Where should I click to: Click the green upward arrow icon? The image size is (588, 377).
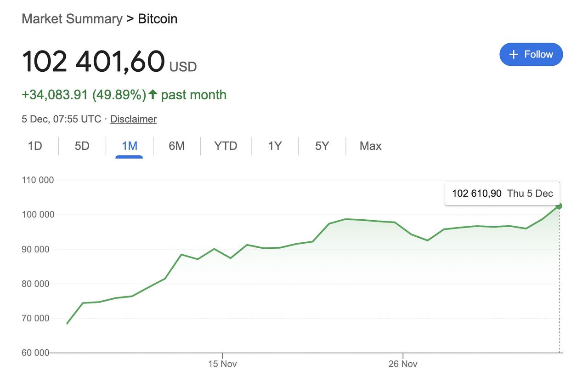pyautogui.click(x=153, y=95)
